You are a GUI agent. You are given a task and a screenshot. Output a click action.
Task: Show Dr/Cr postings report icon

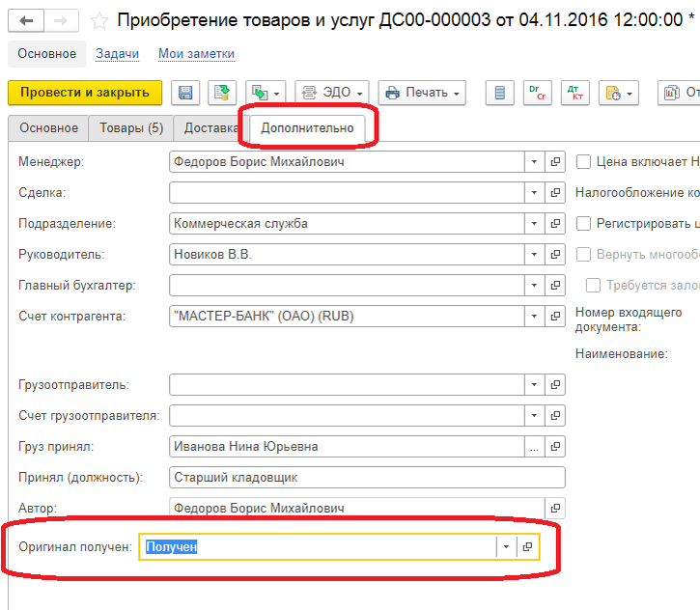click(538, 93)
